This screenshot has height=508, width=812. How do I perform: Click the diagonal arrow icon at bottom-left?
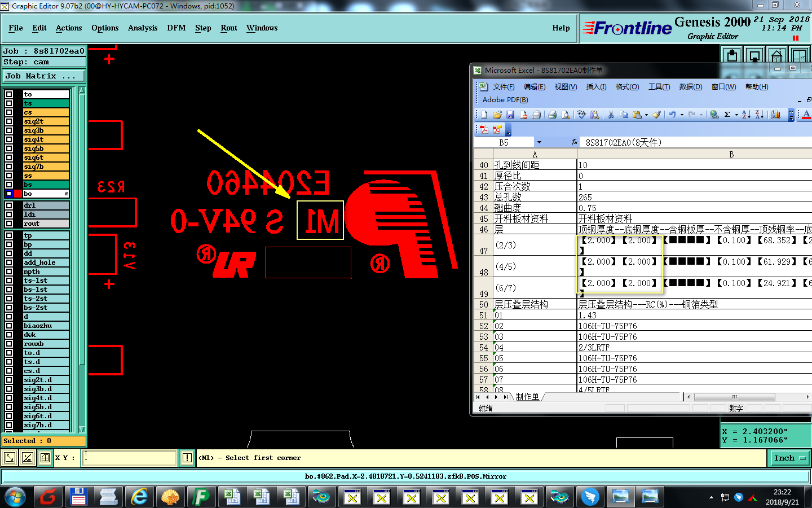point(10,458)
